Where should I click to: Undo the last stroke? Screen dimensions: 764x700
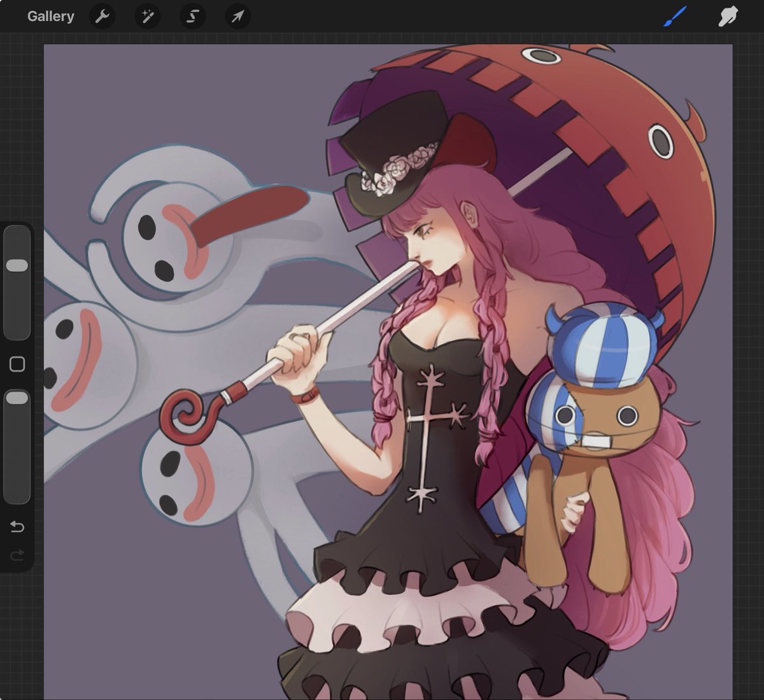point(17,526)
